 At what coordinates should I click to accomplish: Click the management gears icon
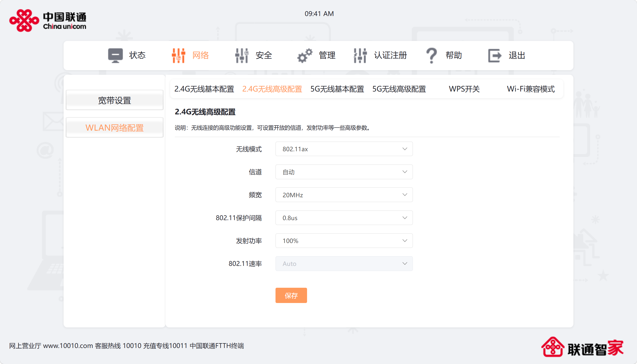click(x=305, y=55)
